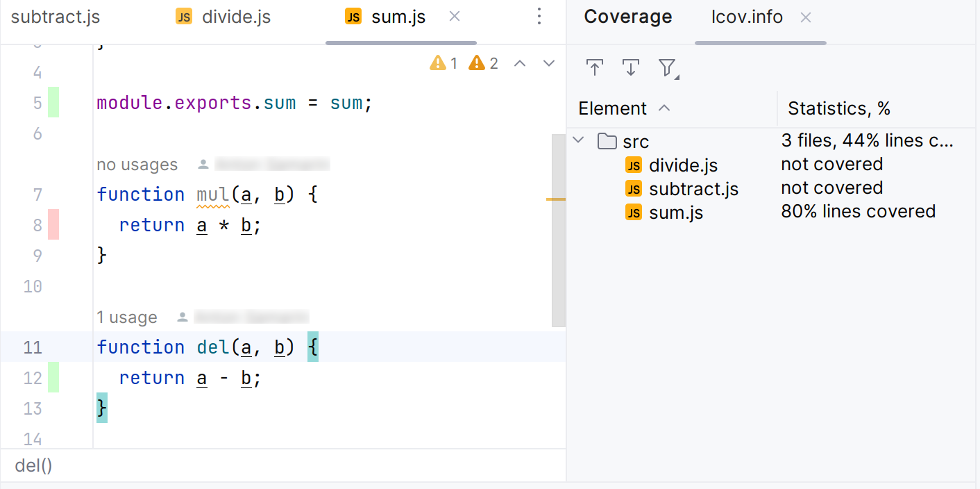Toggle sorting on the Element column header
980x489 pixels.
coord(612,108)
